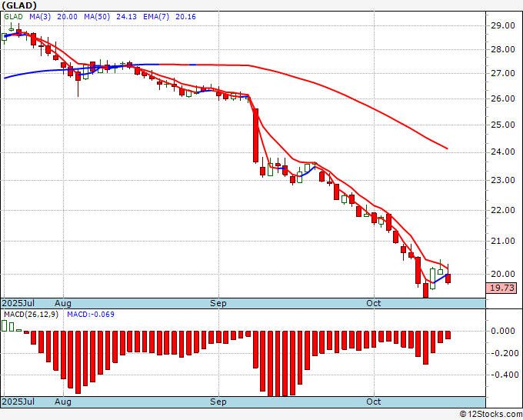
Task: Click the large red September gap-down candle
Action: (255, 135)
